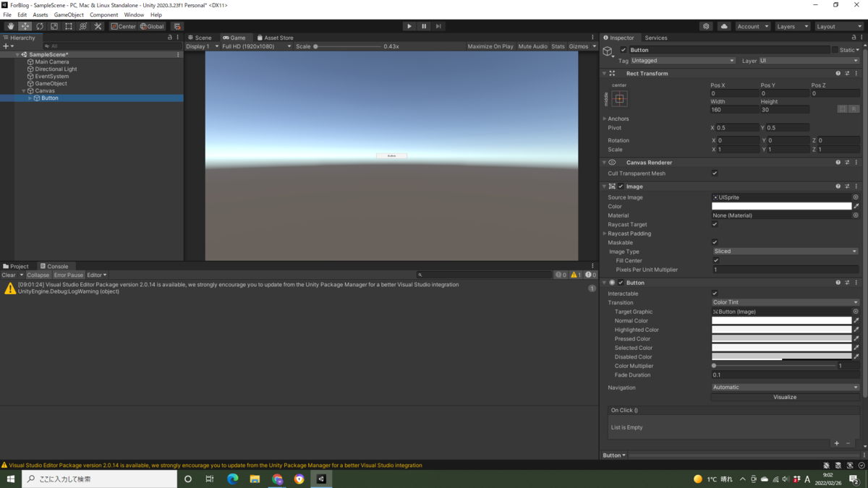Select the Hand tool in toolbar
Screen dimensions: 868x488
point(11,26)
